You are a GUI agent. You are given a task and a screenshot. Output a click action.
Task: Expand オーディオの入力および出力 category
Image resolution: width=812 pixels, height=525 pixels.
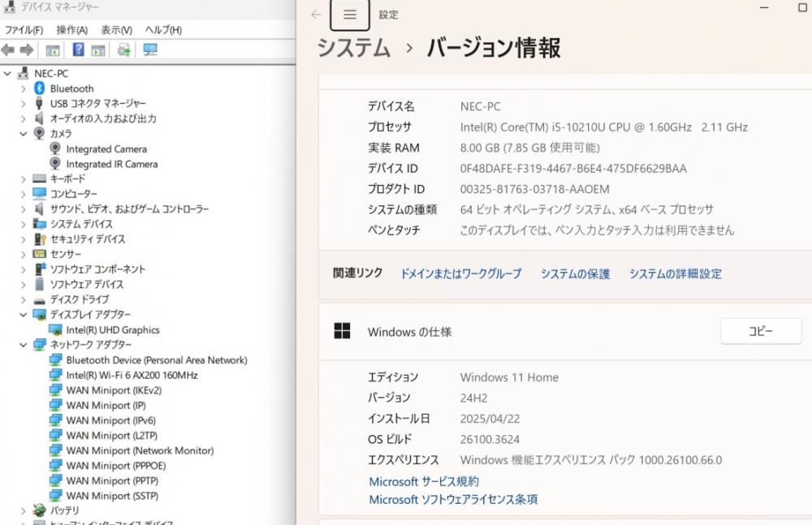[x=24, y=119]
